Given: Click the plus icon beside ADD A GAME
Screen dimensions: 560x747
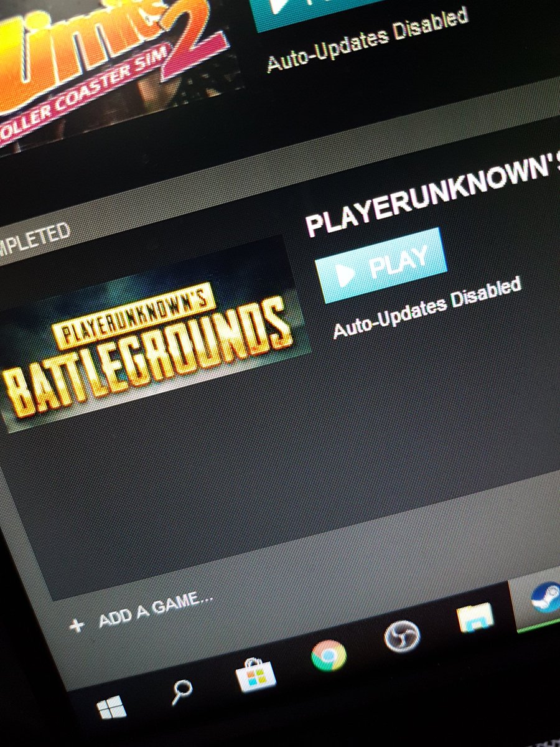Looking at the screenshot, I should click(x=77, y=626).
